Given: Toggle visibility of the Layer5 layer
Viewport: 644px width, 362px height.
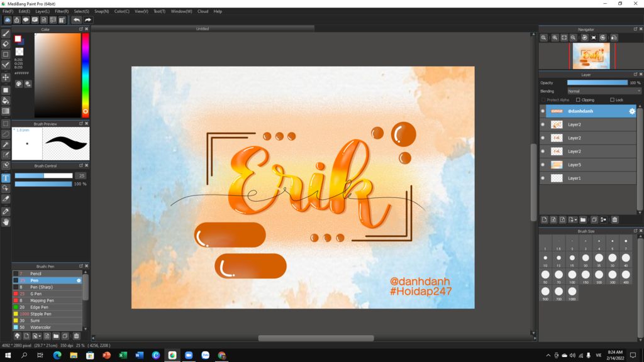Looking at the screenshot, I should [x=543, y=165].
